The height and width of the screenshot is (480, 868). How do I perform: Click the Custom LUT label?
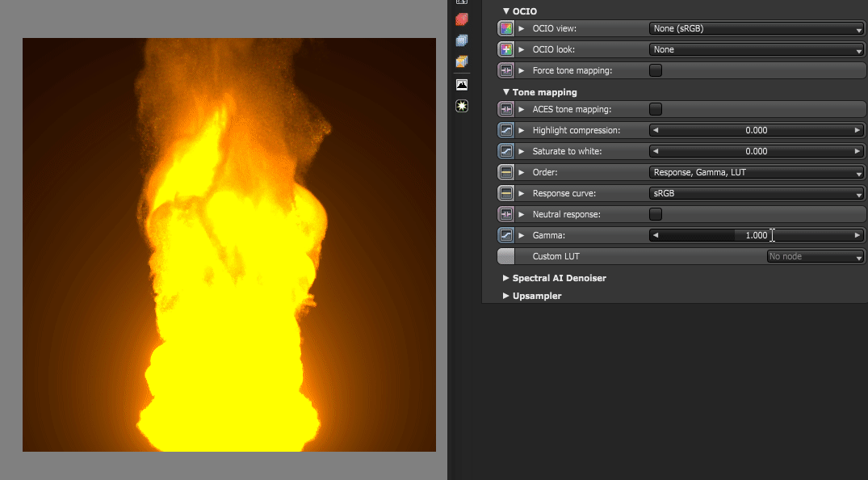(556, 256)
